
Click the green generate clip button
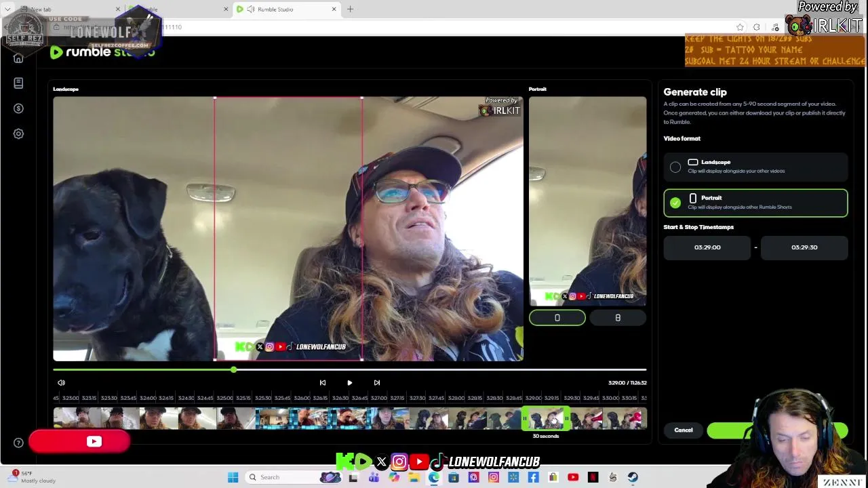[777, 430]
